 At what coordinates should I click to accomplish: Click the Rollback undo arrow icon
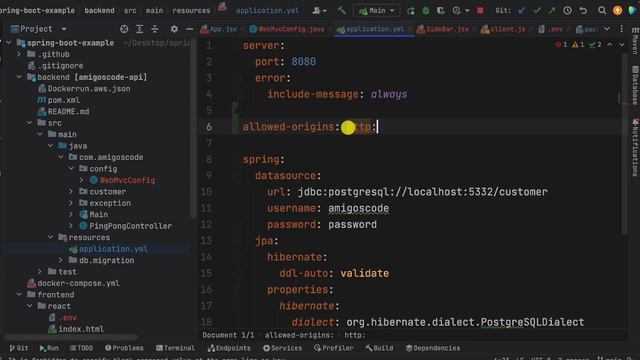point(583,11)
